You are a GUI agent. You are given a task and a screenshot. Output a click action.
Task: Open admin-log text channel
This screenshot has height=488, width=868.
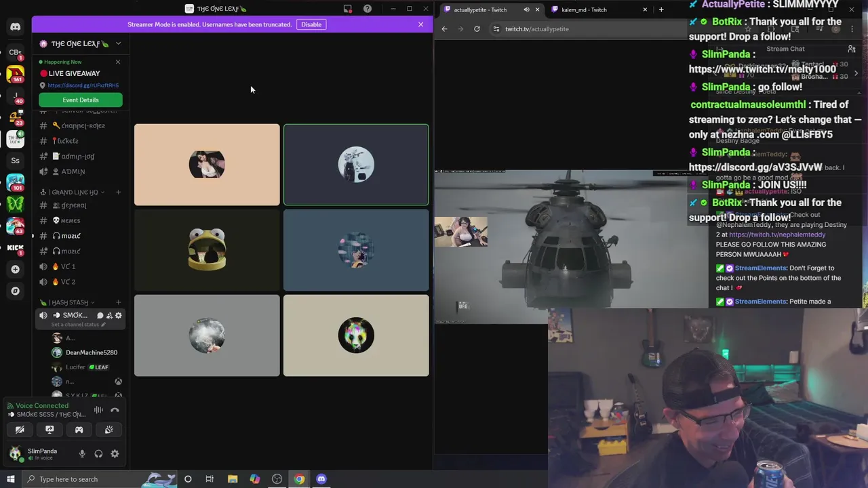click(x=79, y=157)
